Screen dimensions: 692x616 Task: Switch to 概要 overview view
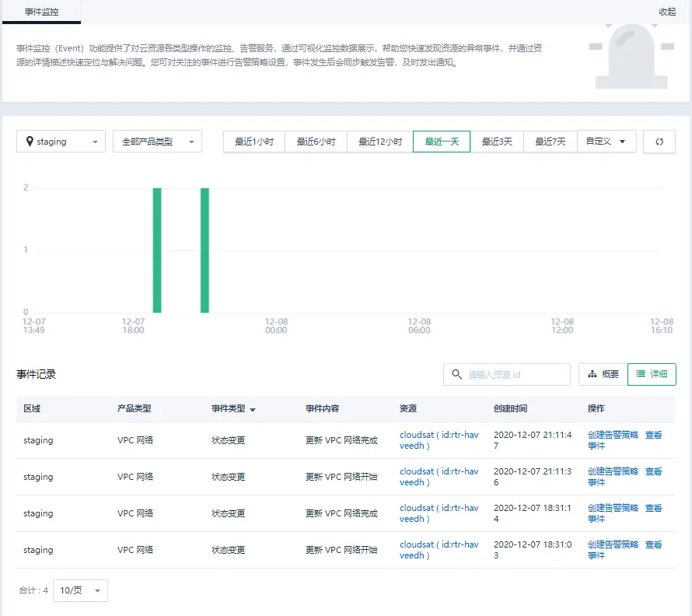click(x=603, y=374)
